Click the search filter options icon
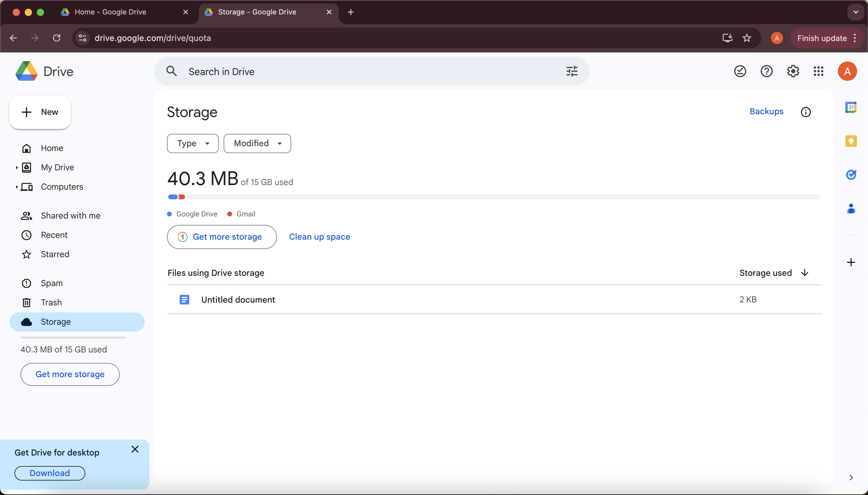The image size is (868, 495). tap(572, 71)
